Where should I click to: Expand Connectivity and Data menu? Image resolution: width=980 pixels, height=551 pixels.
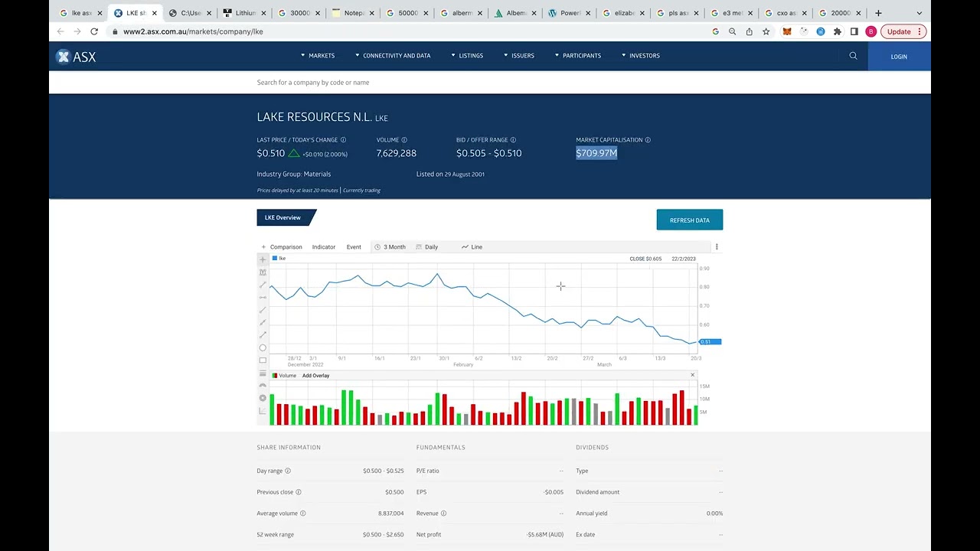coord(393,56)
